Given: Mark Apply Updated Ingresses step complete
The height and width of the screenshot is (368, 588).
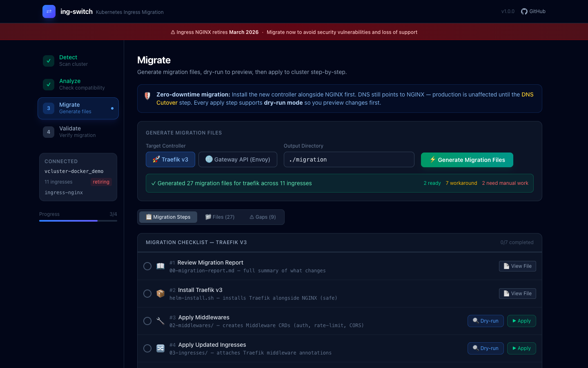Looking at the screenshot, I should [x=147, y=348].
